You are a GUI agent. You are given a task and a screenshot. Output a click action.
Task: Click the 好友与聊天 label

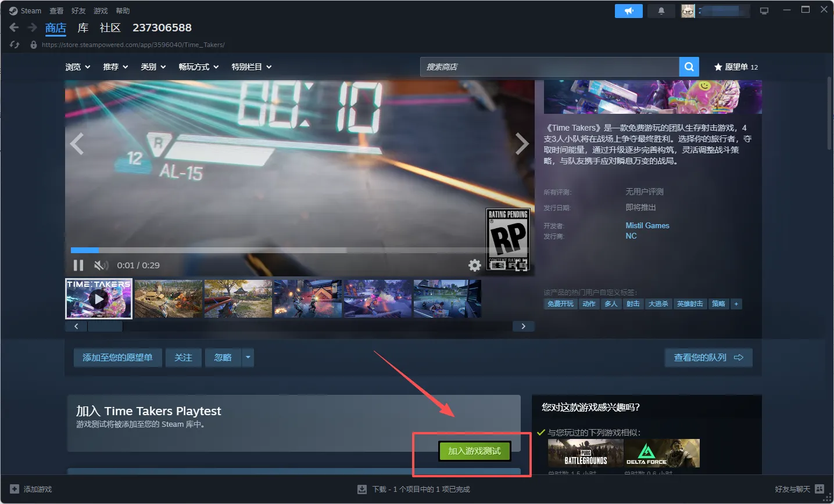pos(792,489)
